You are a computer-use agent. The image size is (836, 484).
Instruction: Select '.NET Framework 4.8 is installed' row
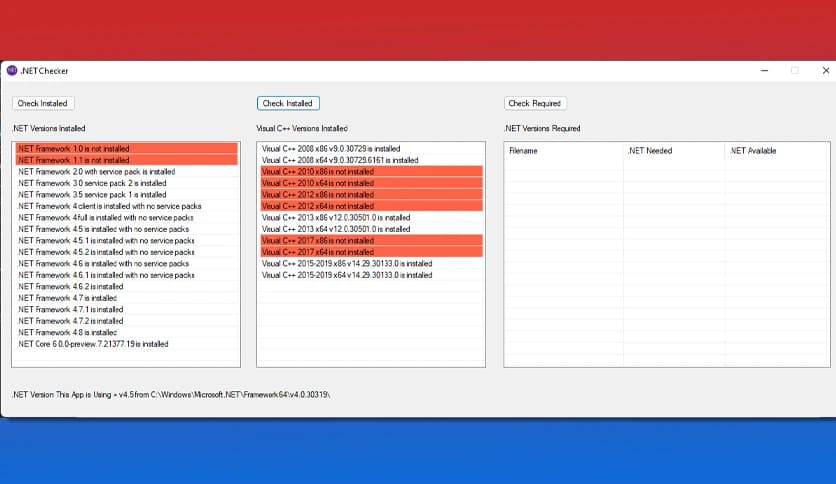tap(126, 332)
